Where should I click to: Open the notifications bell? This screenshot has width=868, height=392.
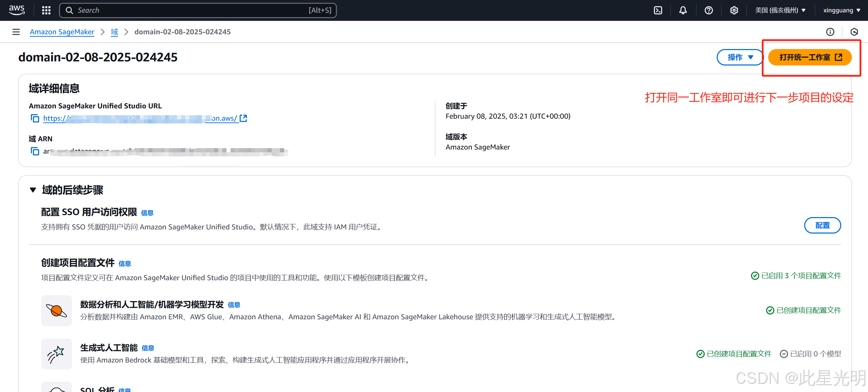click(683, 10)
